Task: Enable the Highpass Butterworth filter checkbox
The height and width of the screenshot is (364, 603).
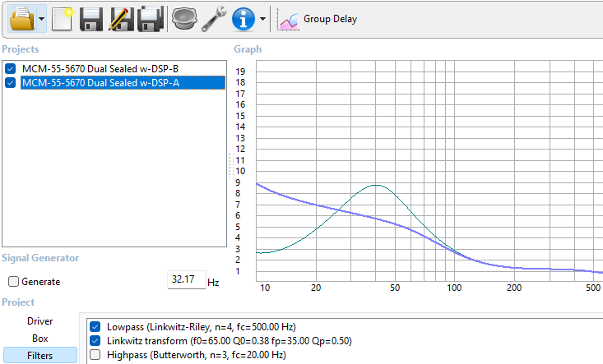Action: (95, 354)
